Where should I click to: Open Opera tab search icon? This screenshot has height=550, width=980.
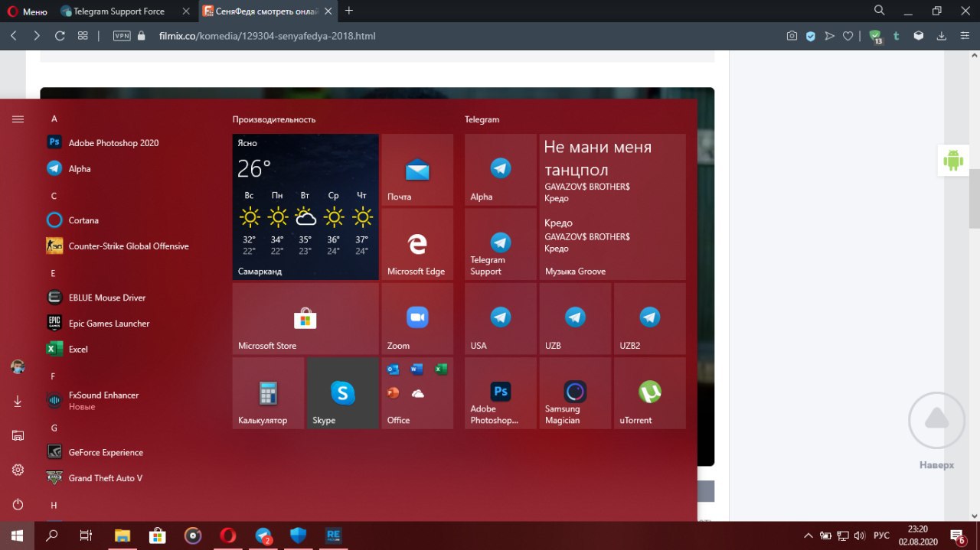[880, 11]
